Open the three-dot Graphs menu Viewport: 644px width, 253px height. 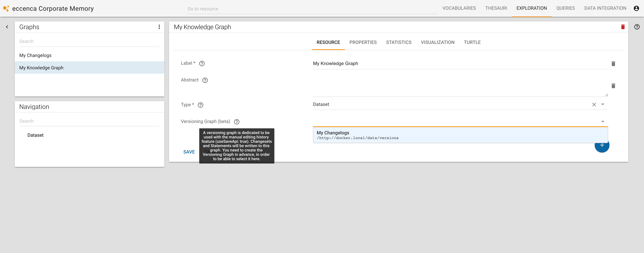pyautogui.click(x=159, y=27)
